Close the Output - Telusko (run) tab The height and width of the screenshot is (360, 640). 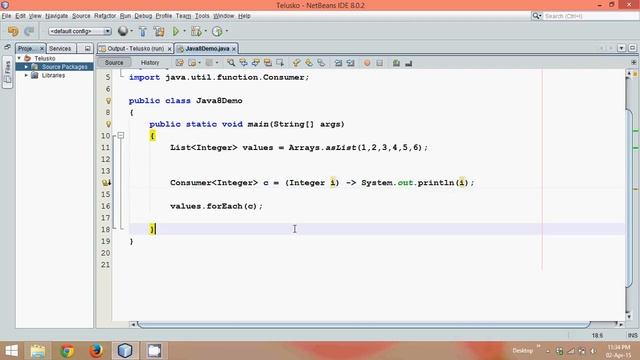click(169, 49)
